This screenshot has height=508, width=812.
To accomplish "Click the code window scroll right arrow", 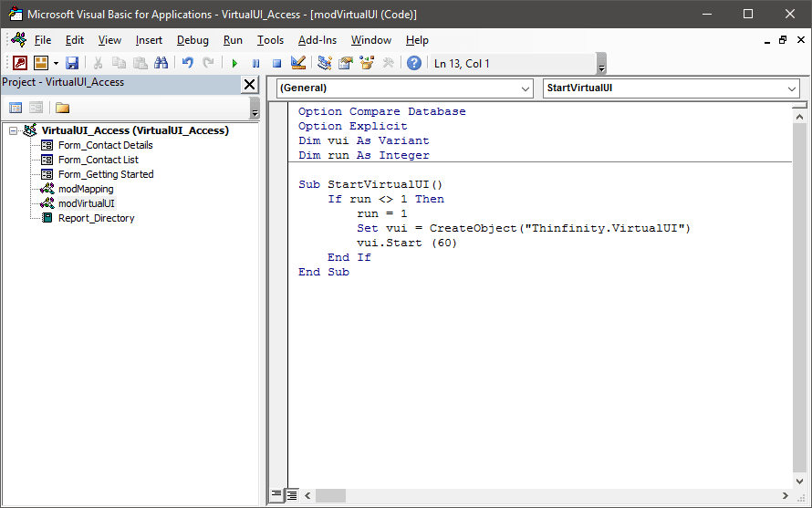I will (785, 495).
